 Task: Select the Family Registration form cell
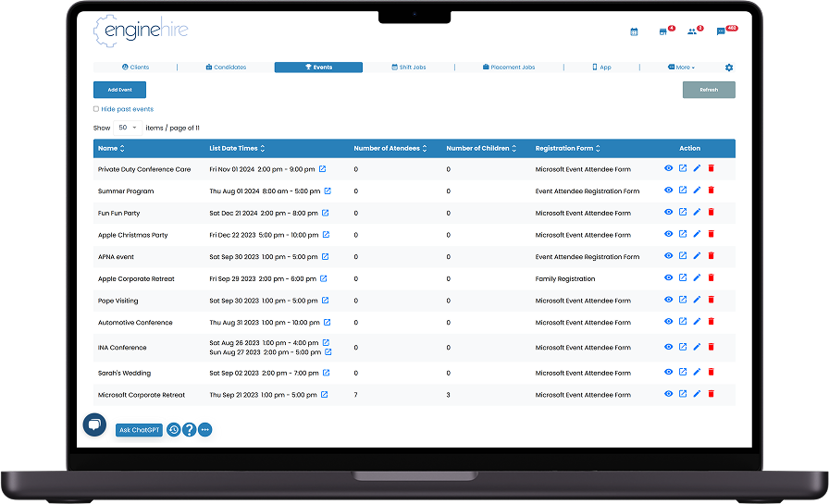[565, 279]
